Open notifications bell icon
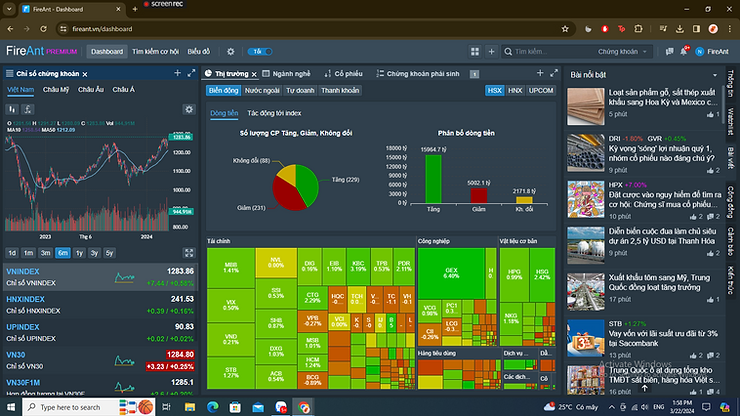Image resolution: width=740 pixels, height=416 pixels. [x=684, y=51]
